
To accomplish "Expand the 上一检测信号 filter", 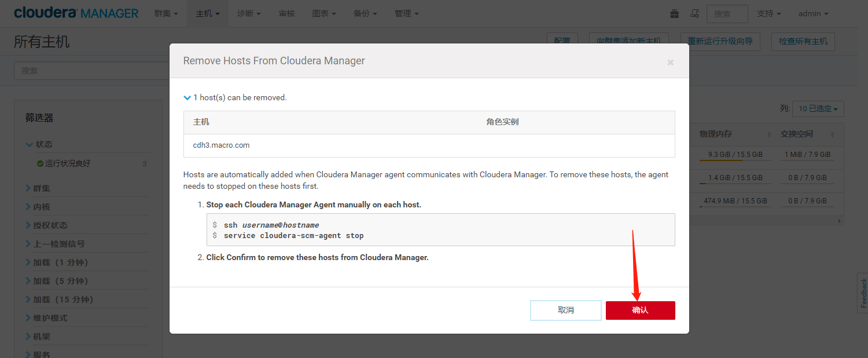I will pos(55,244).
